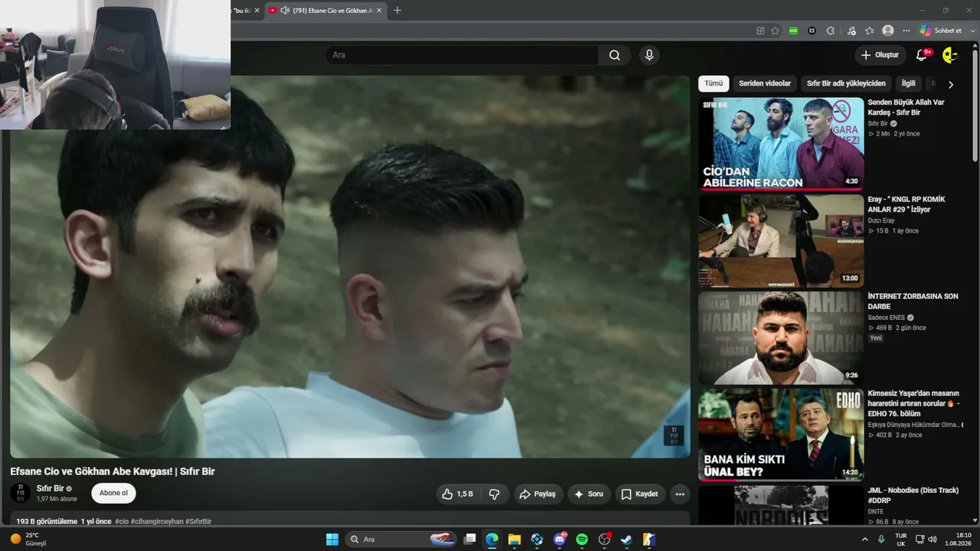The image size is (980, 551).
Task: Open the İnternet Zorbasına Son Darbe thumbnail
Action: [x=781, y=338]
